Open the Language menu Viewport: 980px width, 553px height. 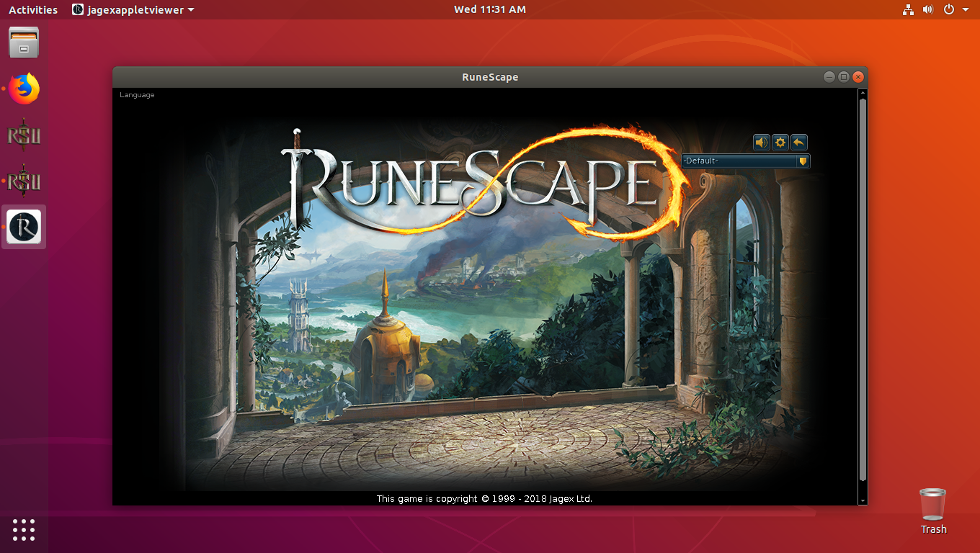click(137, 94)
